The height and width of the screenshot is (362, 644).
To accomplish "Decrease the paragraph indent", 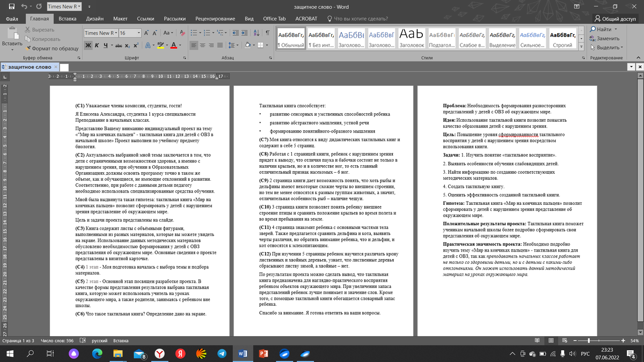I will pos(237,33).
